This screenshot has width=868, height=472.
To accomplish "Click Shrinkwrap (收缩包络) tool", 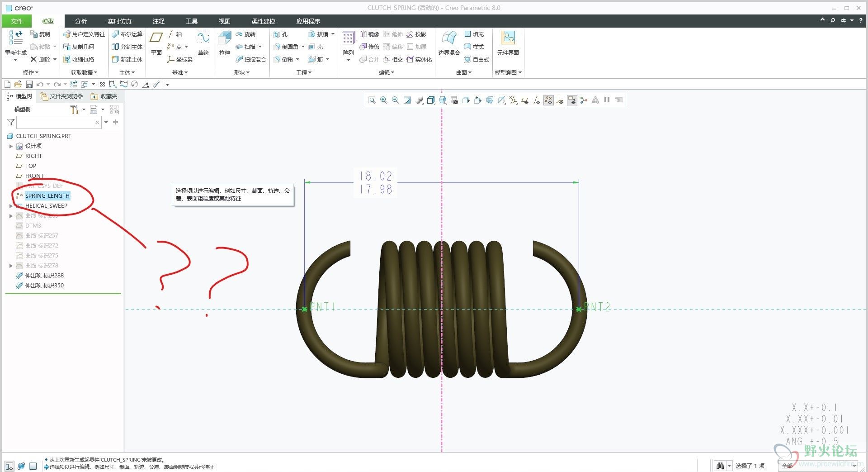I will 79,59.
